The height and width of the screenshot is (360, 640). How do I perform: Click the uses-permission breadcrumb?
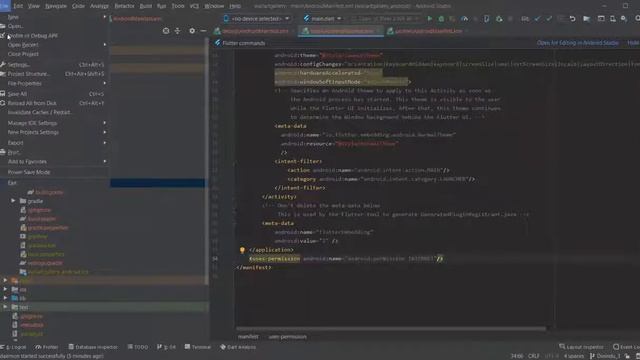(287, 337)
